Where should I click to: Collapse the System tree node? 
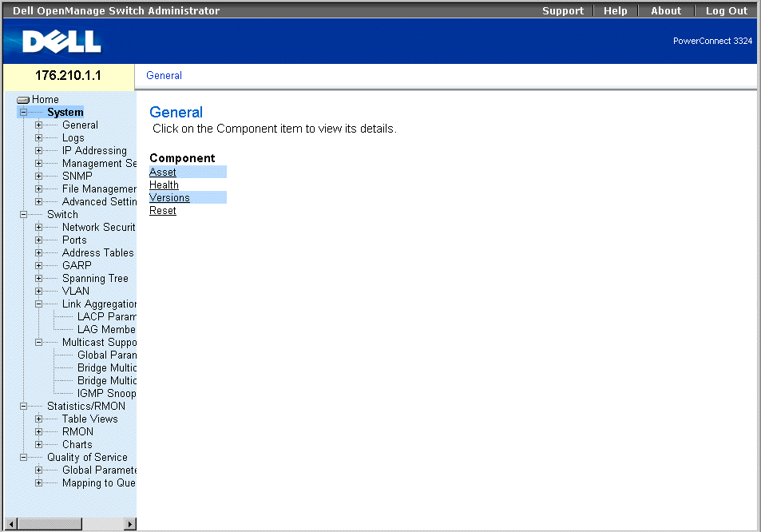tap(23, 112)
